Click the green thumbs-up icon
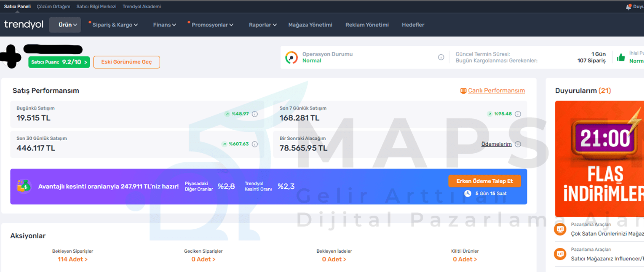This screenshot has height=272, width=644. 621,57
